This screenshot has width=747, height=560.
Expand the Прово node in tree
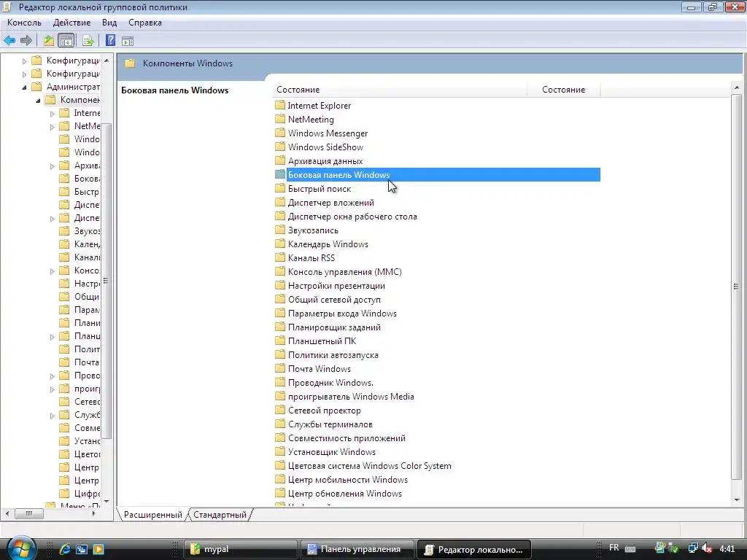point(52,376)
